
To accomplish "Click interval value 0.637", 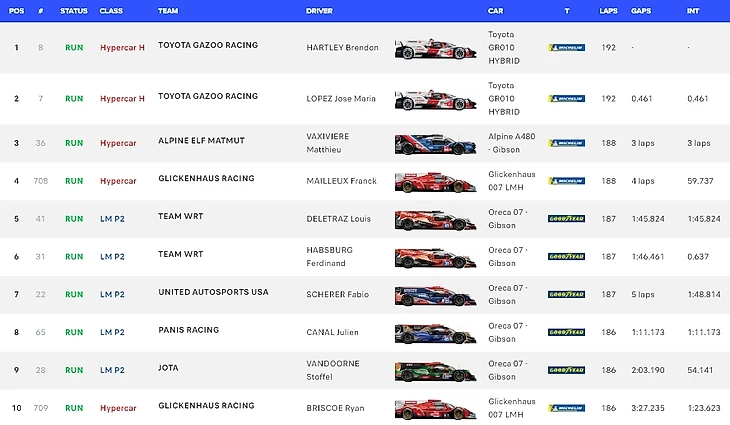I will coord(698,256).
